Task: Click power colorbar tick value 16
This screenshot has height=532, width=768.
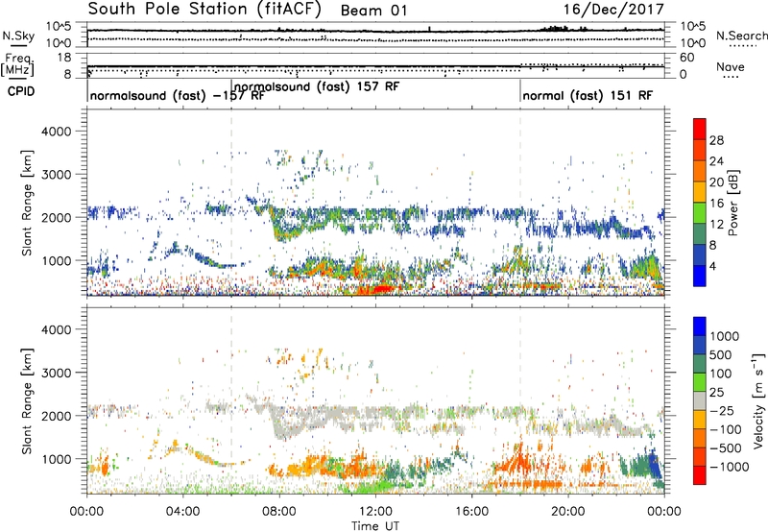Action: pos(716,204)
